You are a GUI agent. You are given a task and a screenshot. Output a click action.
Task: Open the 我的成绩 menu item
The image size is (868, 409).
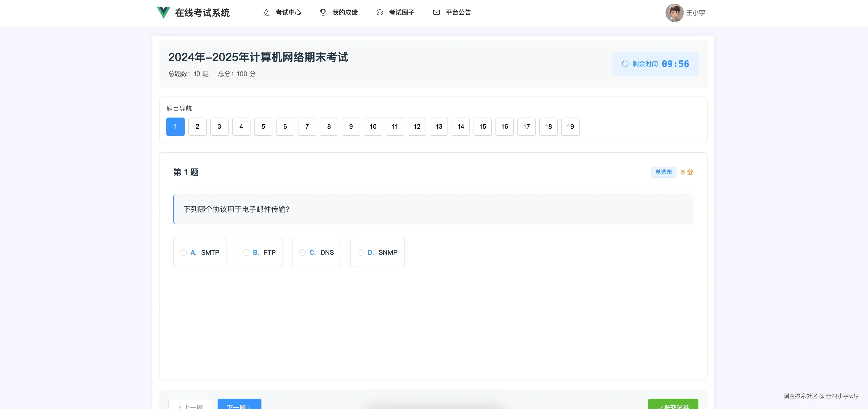click(x=345, y=13)
